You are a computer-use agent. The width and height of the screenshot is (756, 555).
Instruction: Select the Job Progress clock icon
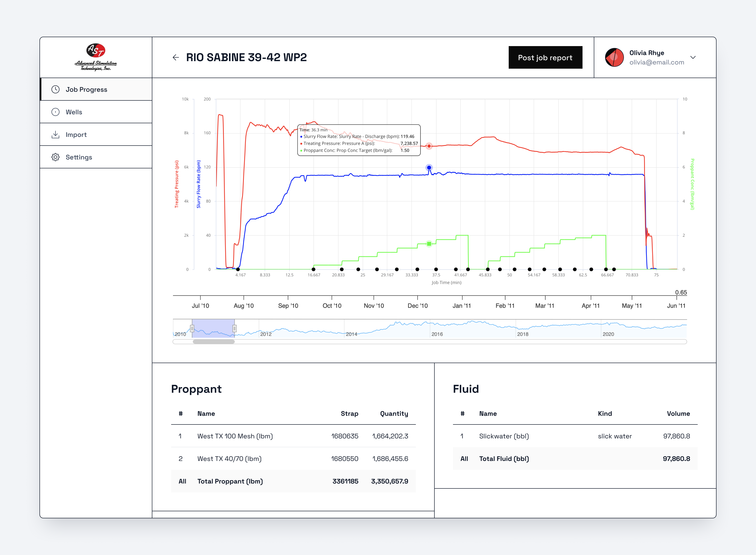click(55, 89)
